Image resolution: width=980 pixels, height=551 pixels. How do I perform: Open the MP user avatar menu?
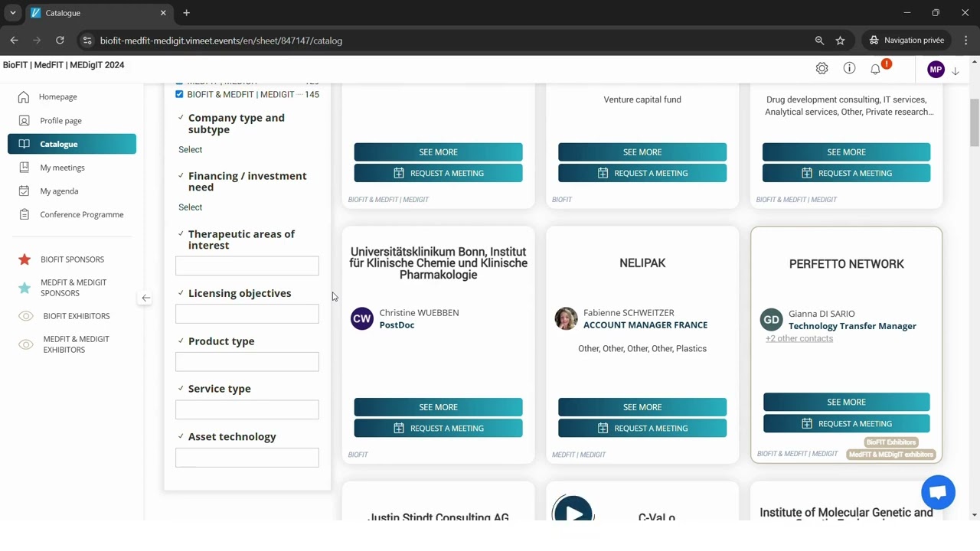(936, 70)
